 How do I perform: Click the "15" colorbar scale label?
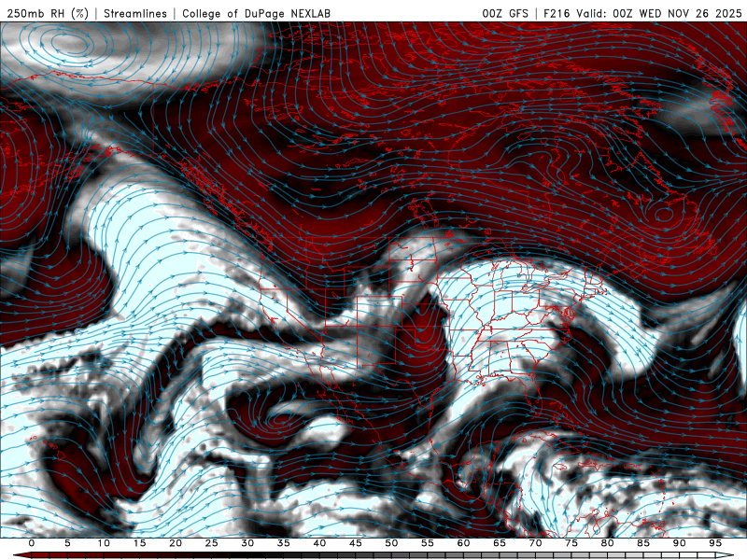pyautogui.click(x=139, y=543)
